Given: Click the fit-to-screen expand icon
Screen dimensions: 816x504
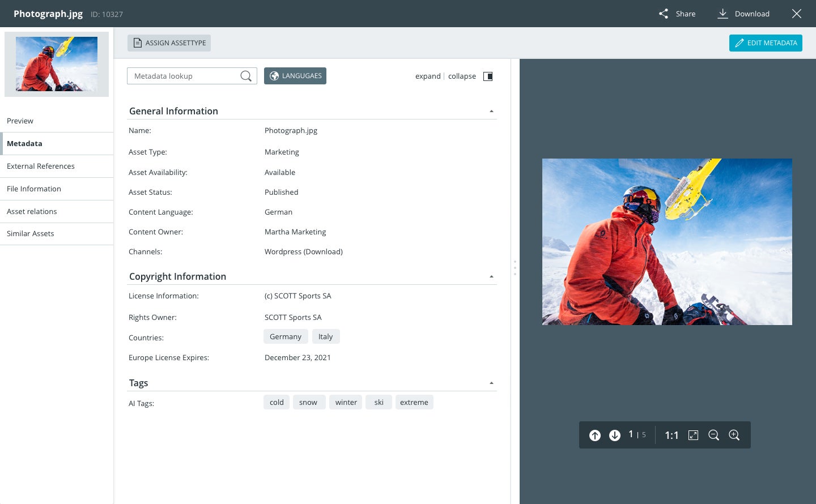Looking at the screenshot, I should (x=693, y=435).
